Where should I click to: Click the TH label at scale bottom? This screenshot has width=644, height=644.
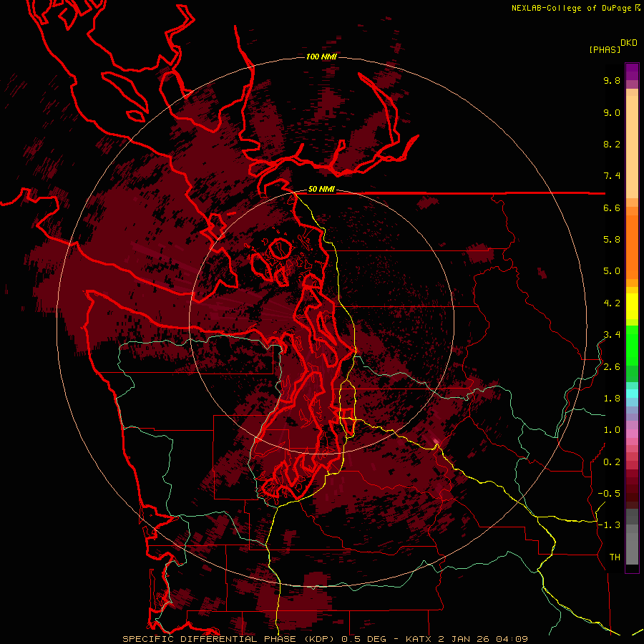click(615, 557)
